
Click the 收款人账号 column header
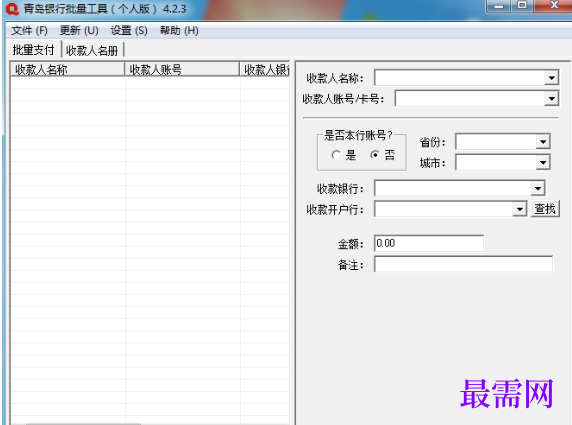click(182, 69)
